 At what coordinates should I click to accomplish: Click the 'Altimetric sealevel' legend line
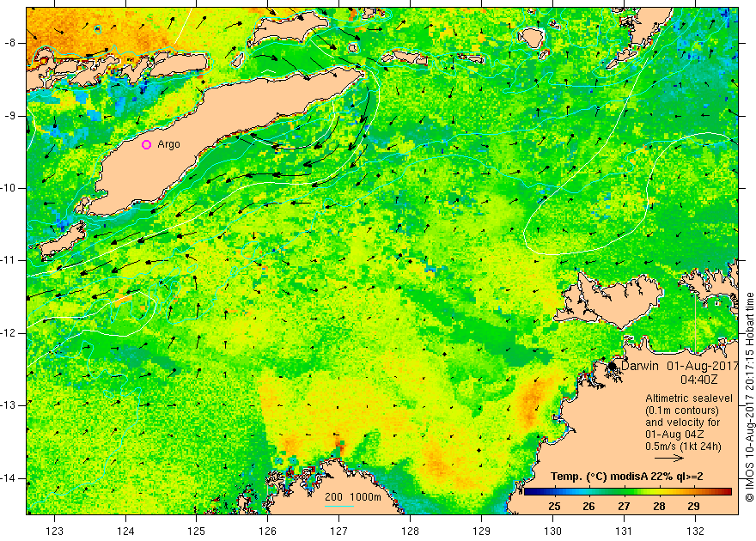click(689, 398)
